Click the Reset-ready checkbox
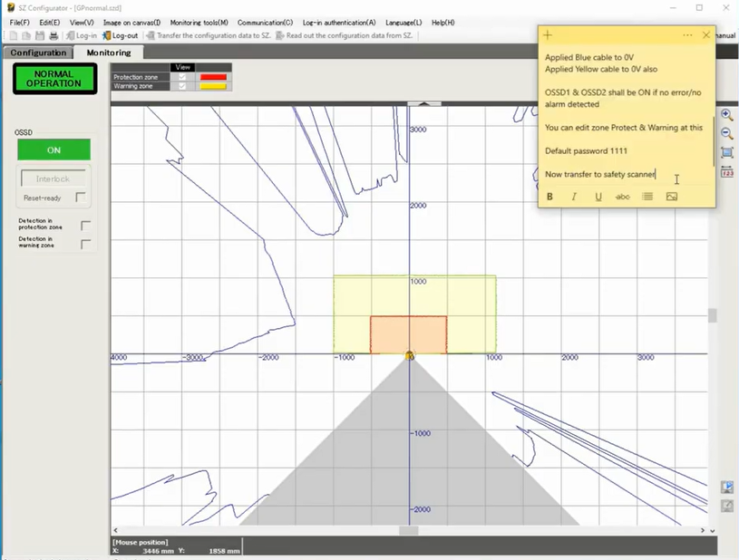This screenshot has width=739, height=560. pos(81,198)
